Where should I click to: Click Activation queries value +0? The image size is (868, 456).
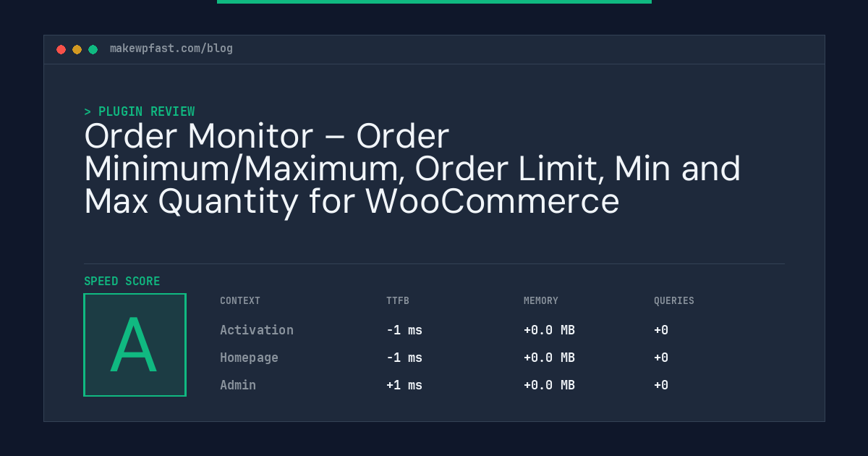[661, 330]
